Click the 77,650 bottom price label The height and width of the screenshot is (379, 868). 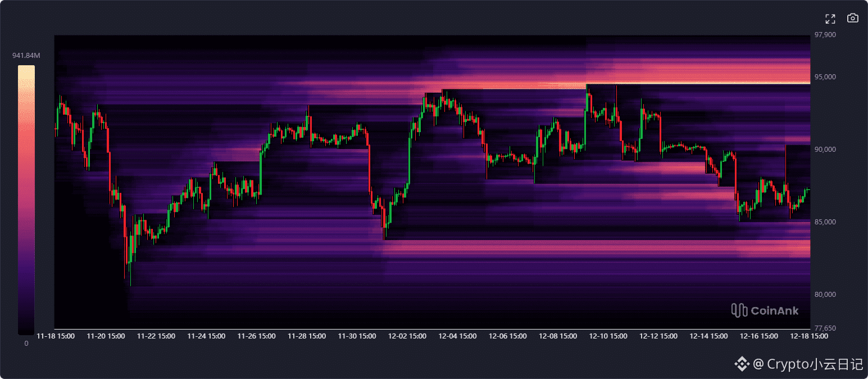[825, 328]
